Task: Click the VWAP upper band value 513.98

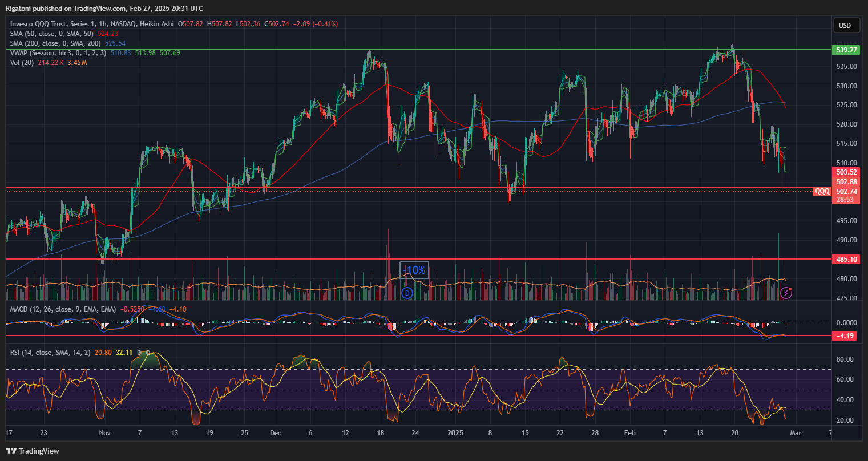Action: coord(145,53)
